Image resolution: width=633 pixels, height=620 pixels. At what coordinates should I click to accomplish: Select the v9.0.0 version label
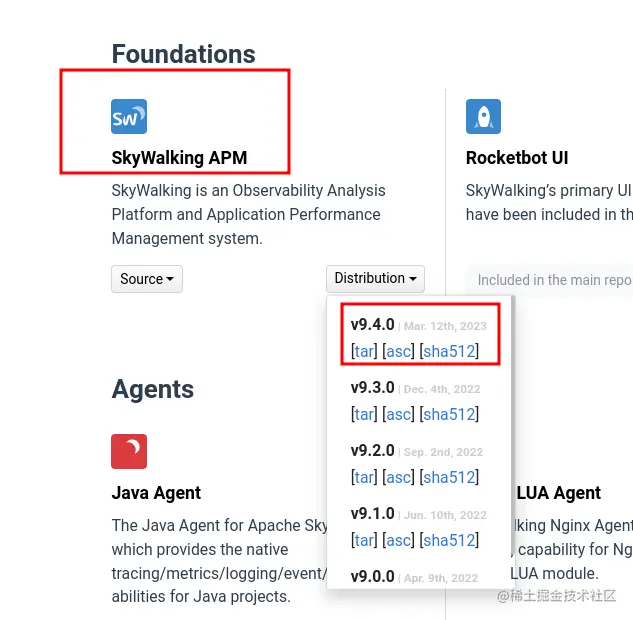pyautogui.click(x=373, y=576)
